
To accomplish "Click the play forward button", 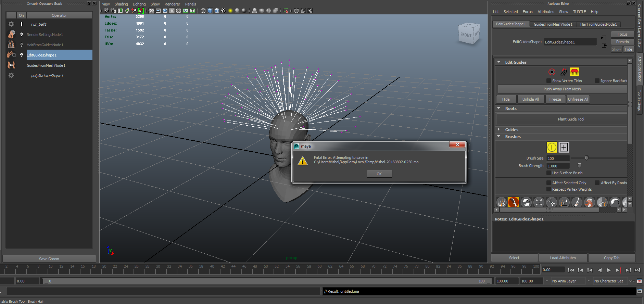I will pos(609,270).
